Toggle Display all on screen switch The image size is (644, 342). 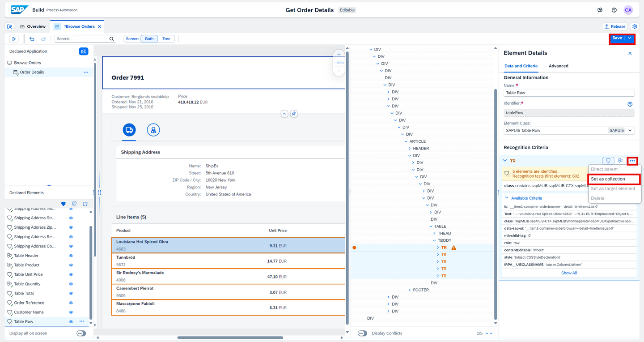pos(81,333)
